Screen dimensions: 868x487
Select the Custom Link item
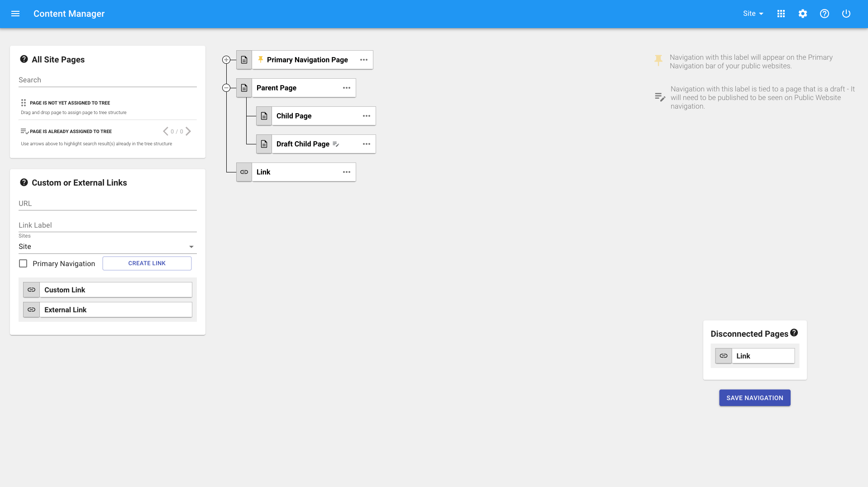pyautogui.click(x=108, y=290)
